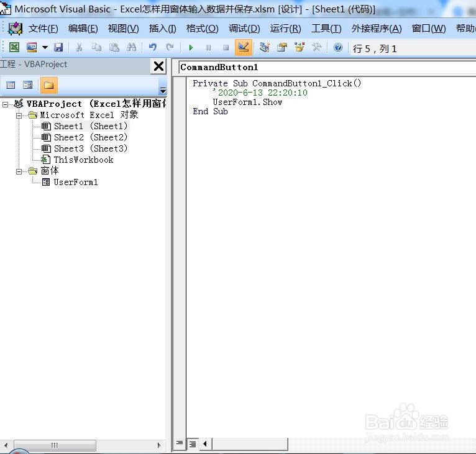Screen dimensions: 476x454
Task: Close the 工程 - VBAProject panel
Action: [158, 66]
